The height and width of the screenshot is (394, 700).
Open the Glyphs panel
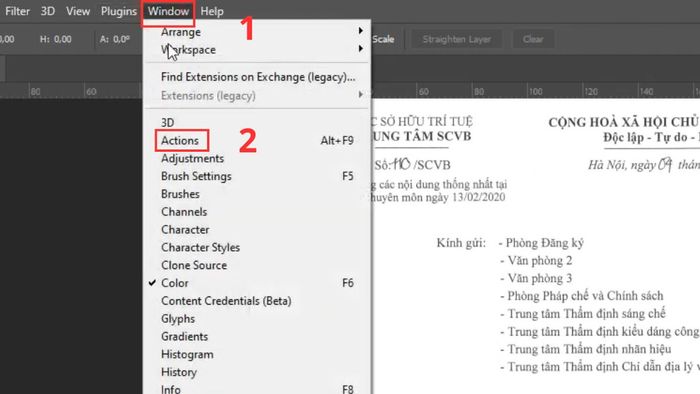click(x=257, y=319)
